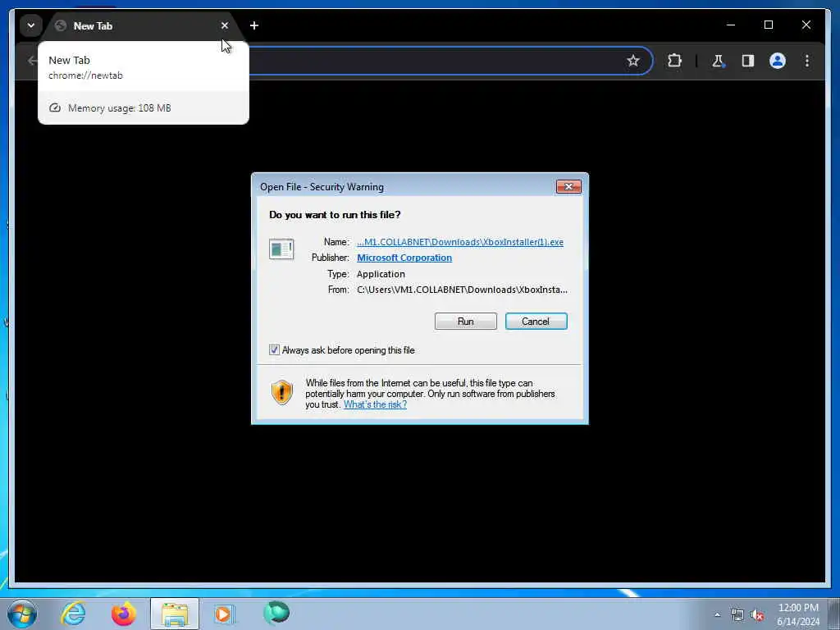The height and width of the screenshot is (630, 840).
Task: Click the Run button in security warning
Action: point(466,322)
